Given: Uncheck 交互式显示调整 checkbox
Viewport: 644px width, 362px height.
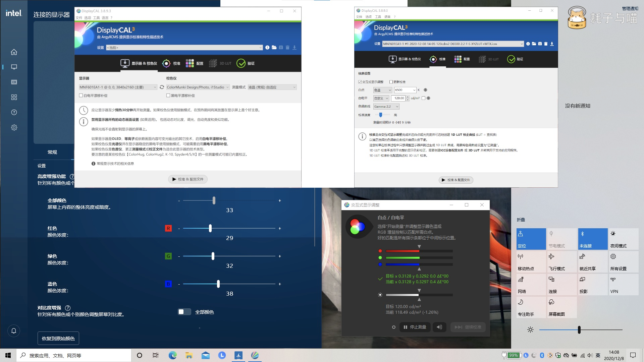Looking at the screenshot, I should [360, 82].
